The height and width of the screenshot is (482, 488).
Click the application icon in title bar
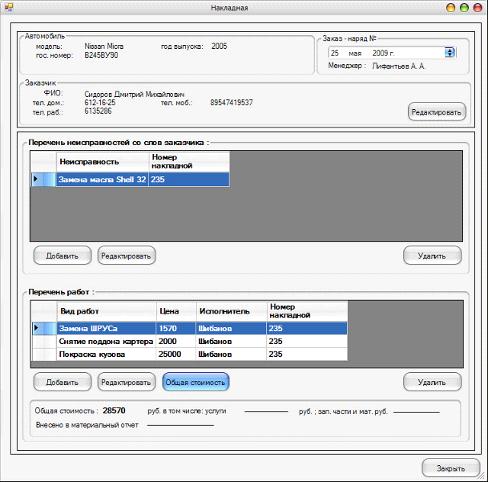8,7
